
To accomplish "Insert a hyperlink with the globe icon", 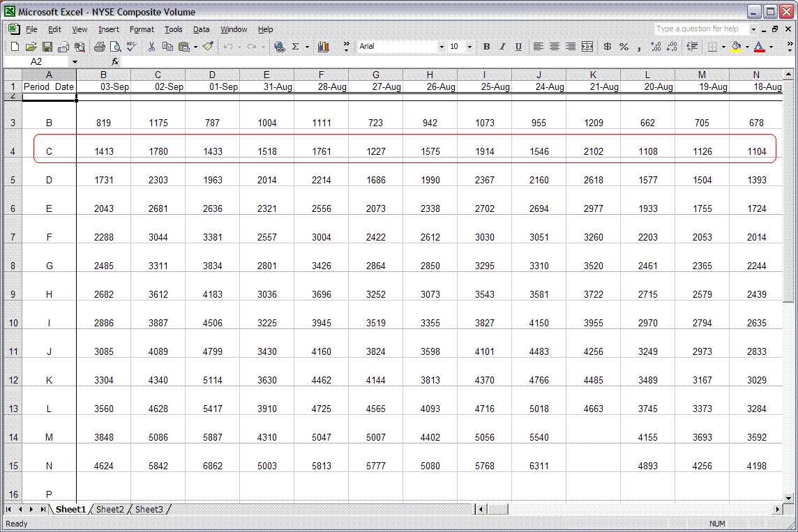I will (x=280, y=47).
